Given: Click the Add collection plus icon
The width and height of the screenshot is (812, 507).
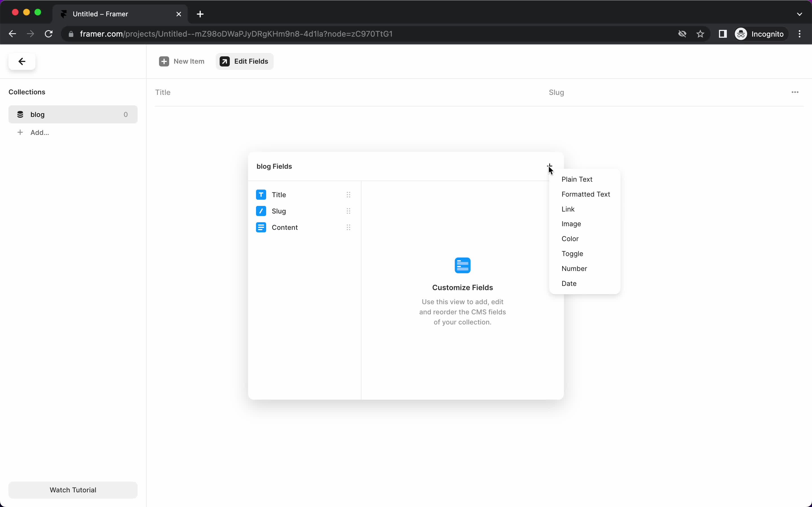Looking at the screenshot, I should [20, 132].
